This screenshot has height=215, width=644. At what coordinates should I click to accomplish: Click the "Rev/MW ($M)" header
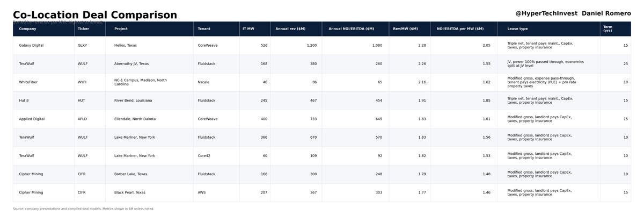click(x=405, y=28)
